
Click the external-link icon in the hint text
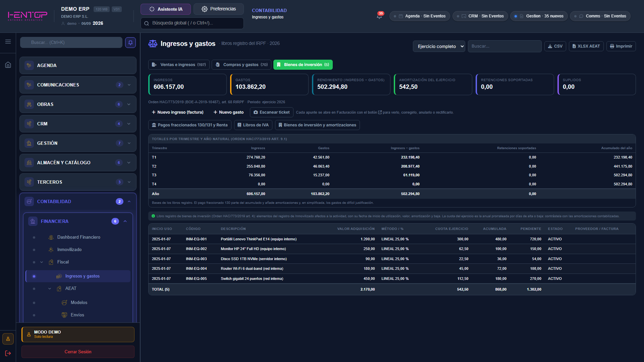[380, 112]
